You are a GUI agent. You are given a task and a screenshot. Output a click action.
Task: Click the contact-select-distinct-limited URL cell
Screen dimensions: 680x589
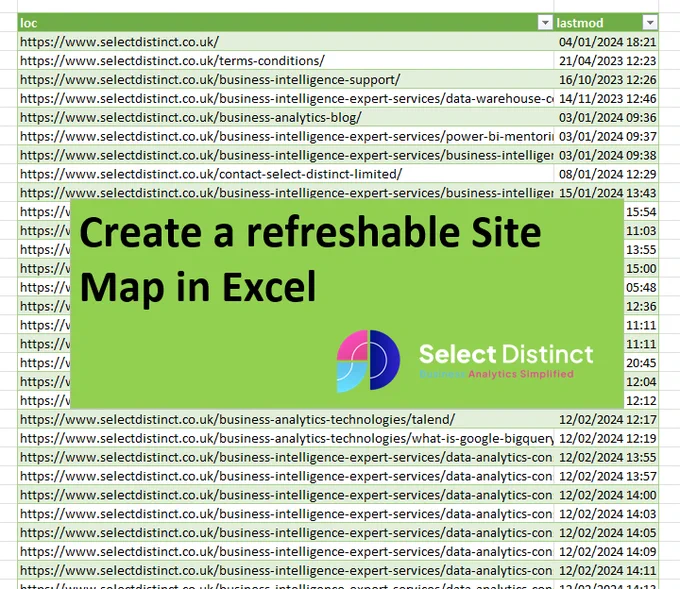tap(285, 174)
